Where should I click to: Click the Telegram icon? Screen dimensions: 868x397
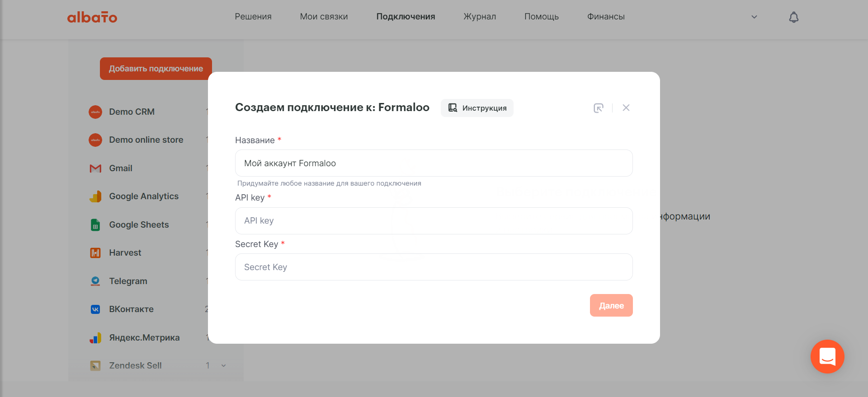click(x=95, y=281)
